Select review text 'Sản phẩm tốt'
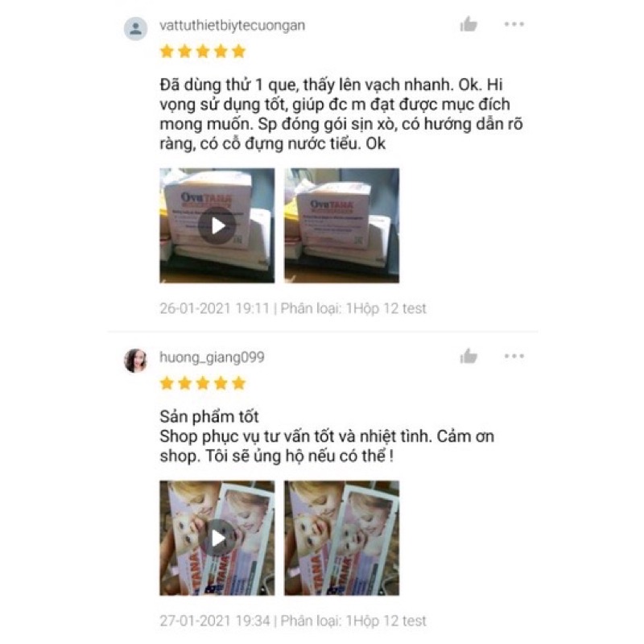Viewport: 644px width, 644px height. [209, 416]
